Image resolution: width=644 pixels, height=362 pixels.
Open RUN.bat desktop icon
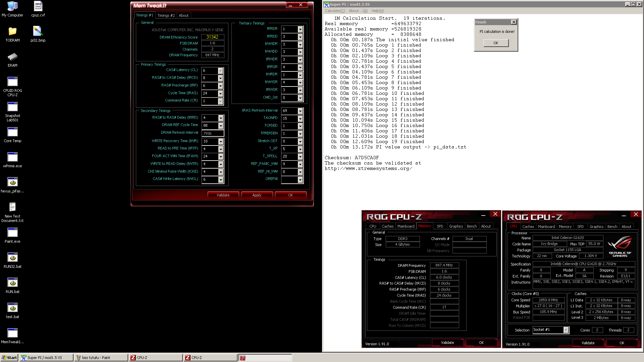tap(12, 286)
